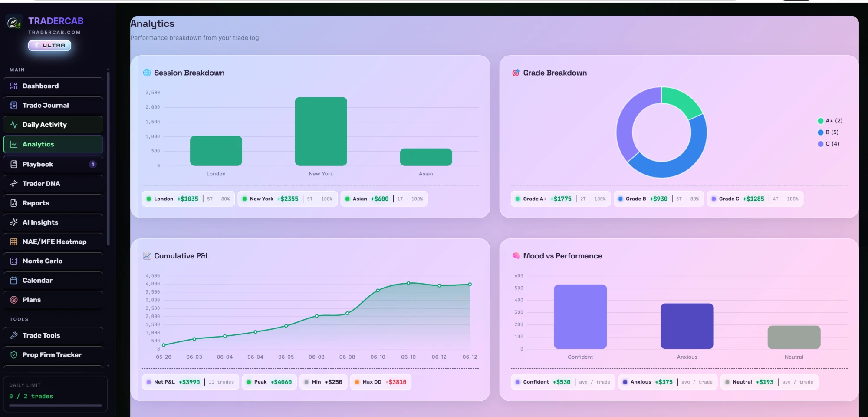Click the Anxious average +$375
Viewport: 868px width, 417px height.
click(x=664, y=382)
